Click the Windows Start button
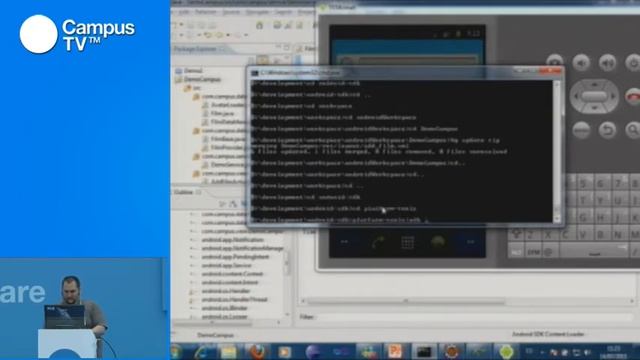The image size is (640, 360). pyautogui.click(x=176, y=351)
